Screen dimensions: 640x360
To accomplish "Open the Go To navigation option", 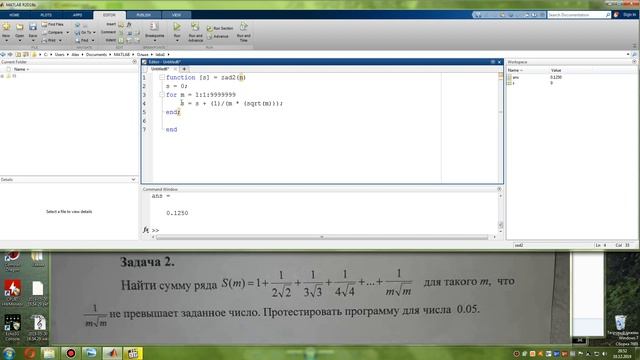I will click(x=84, y=32).
